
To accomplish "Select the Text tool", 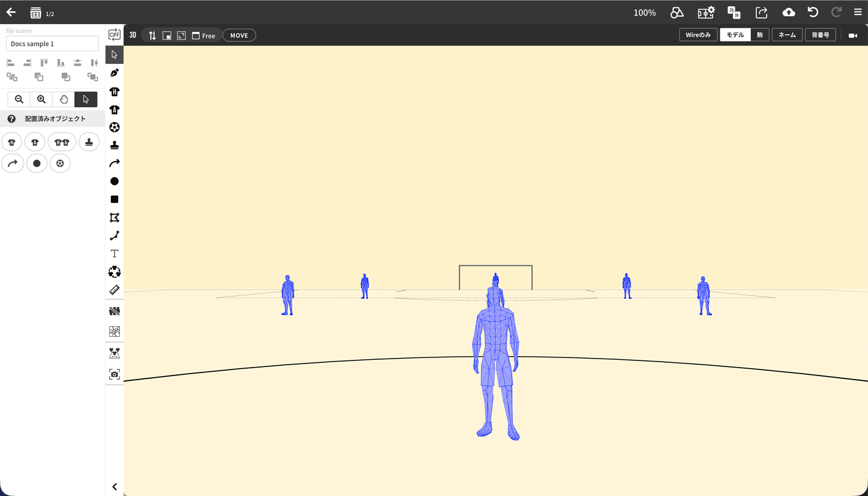I will coord(115,254).
